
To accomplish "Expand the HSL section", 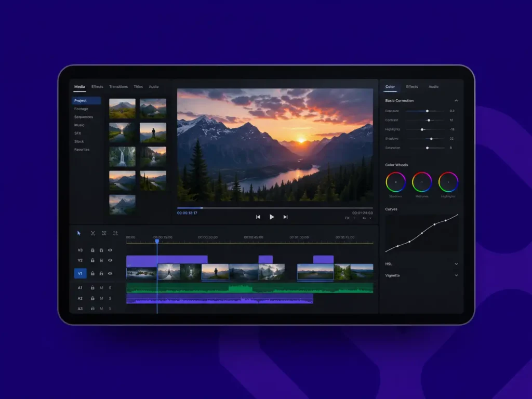I will click(x=456, y=264).
